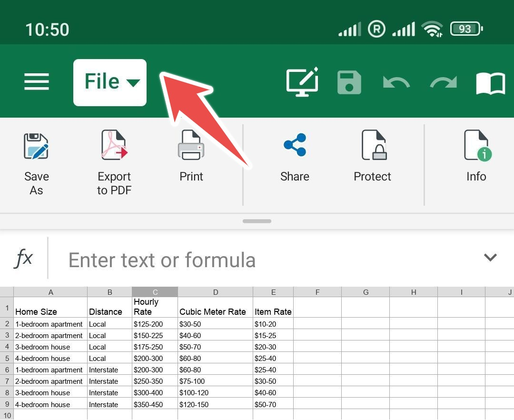Share the workbook
The image size is (514, 420).
pos(295,157)
